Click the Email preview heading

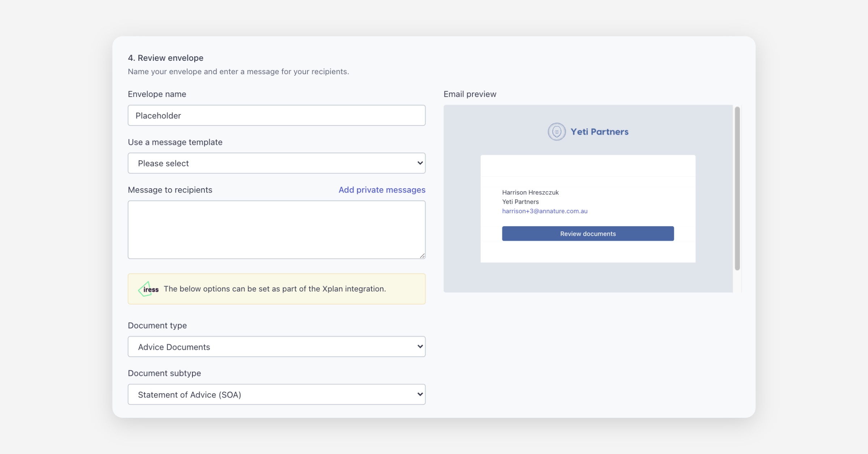pyautogui.click(x=470, y=94)
